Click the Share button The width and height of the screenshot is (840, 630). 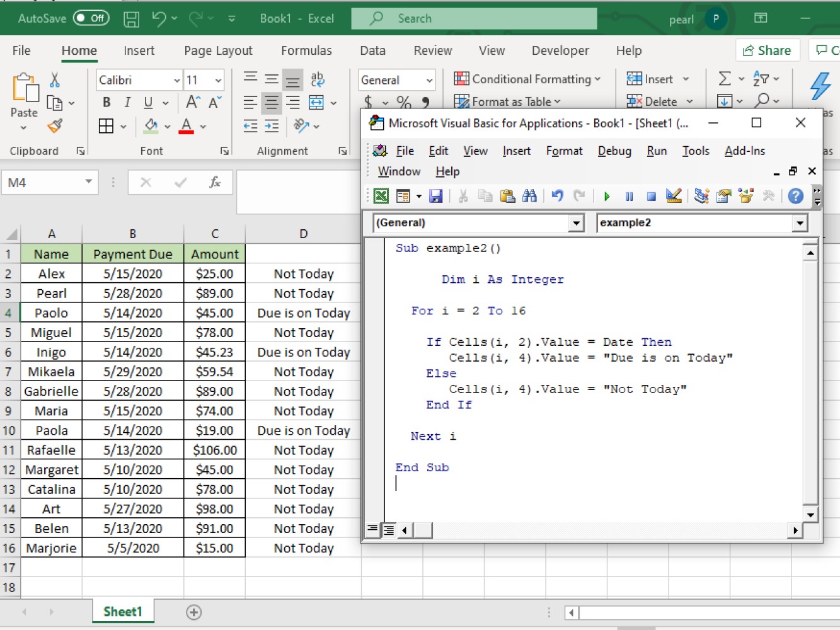click(x=768, y=50)
